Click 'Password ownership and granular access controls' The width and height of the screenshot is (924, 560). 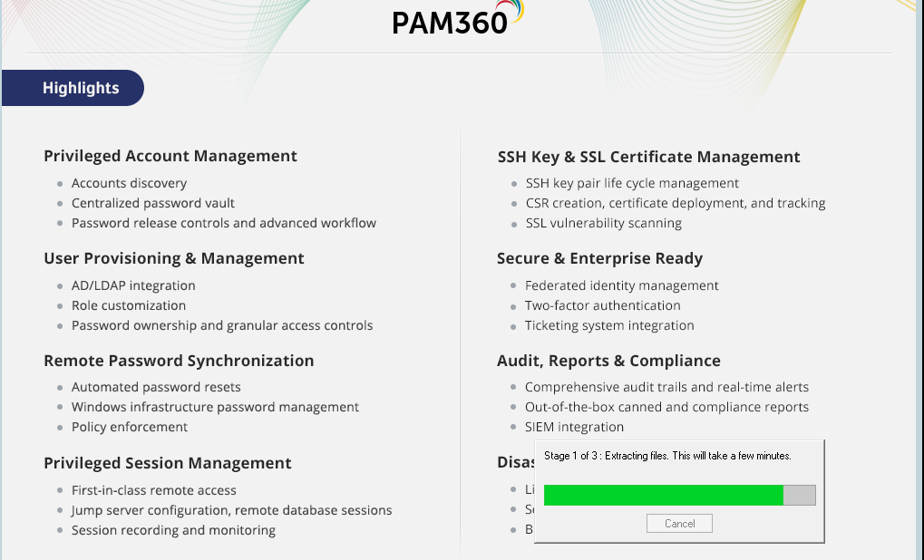[x=222, y=325]
